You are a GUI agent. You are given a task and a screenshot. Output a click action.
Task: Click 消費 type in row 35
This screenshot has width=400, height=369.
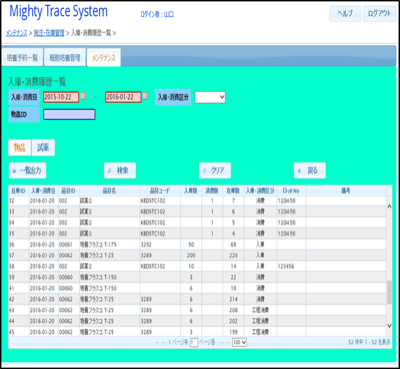tap(260, 234)
